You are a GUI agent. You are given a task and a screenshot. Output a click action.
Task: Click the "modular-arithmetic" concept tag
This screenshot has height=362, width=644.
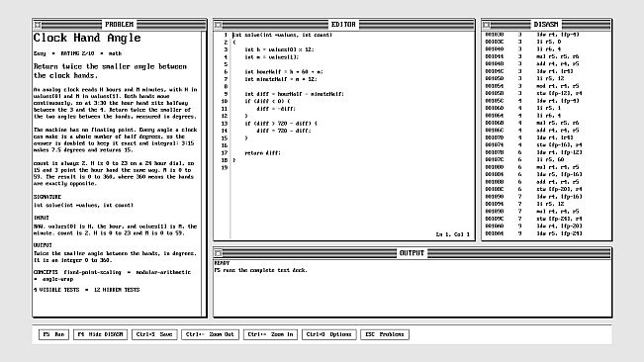click(x=163, y=272)
